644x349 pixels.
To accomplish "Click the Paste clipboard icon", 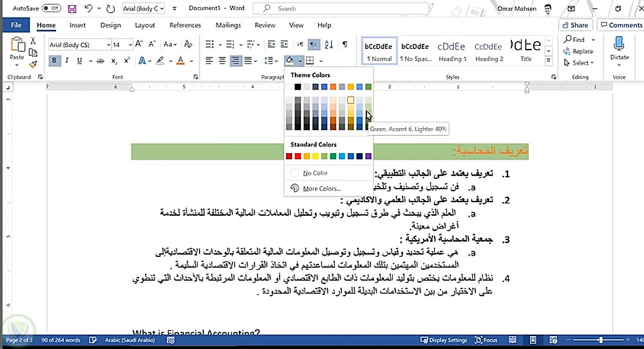I will tap(17, 44).
